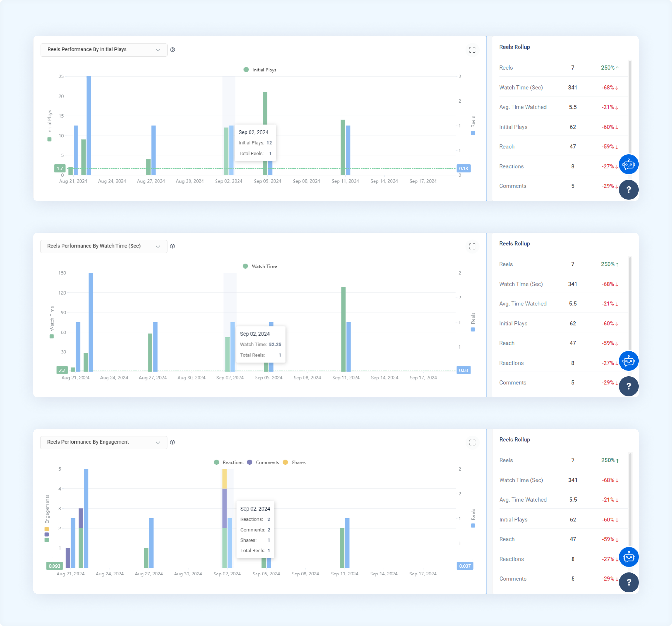The image size is (672, 626).
Task: Expand the Initial Plays chart to fullscreen
Action: coord(472,50)
